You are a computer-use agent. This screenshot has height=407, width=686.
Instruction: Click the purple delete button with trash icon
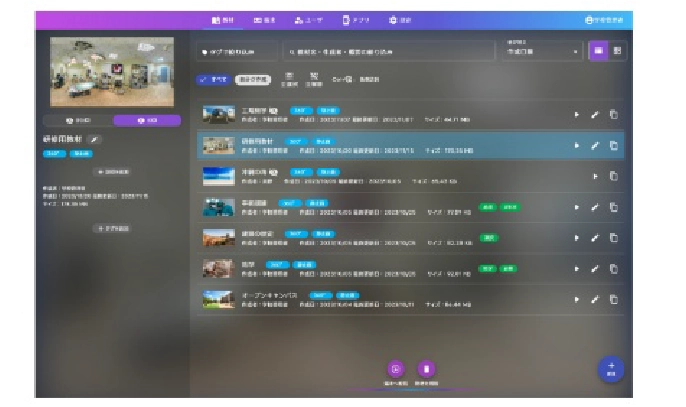coord(426,369)
